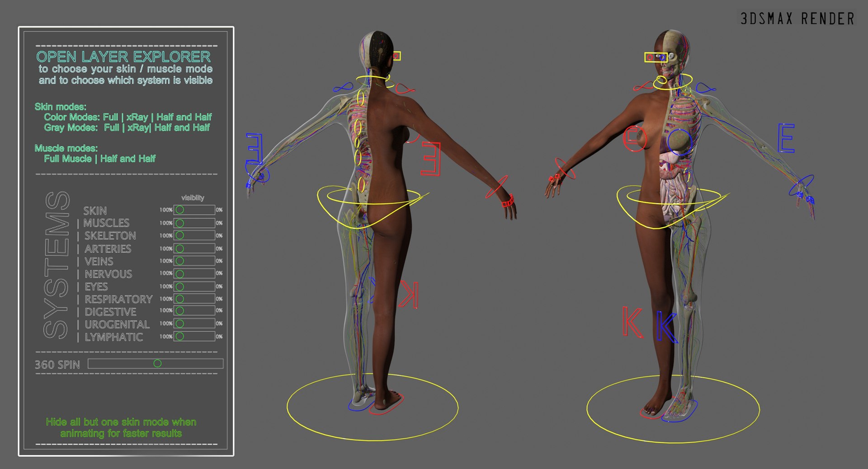Click the MUSCLES visibility slider
Viewport: 868px width, 469px height.
(x=194, y=223)
